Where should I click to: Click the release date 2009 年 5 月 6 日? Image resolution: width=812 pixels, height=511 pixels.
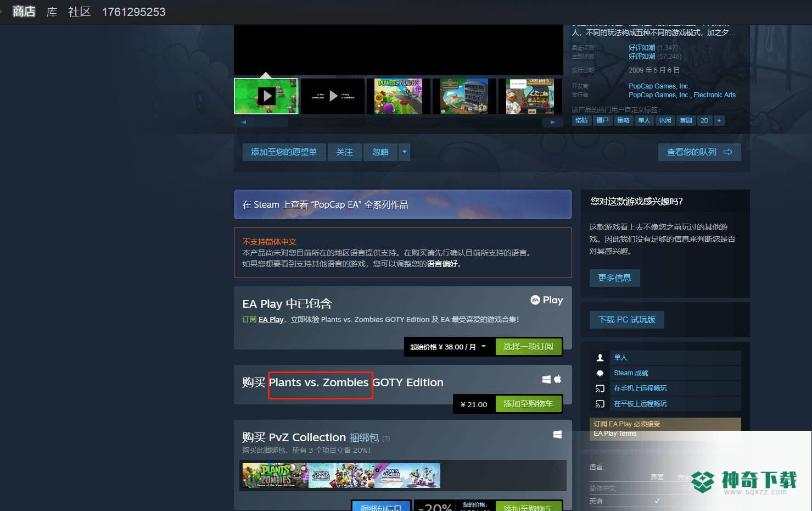(x=654, y=70)
